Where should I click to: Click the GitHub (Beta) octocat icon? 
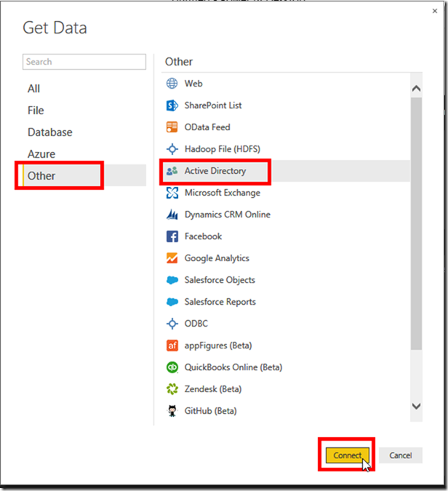(172, 411)
